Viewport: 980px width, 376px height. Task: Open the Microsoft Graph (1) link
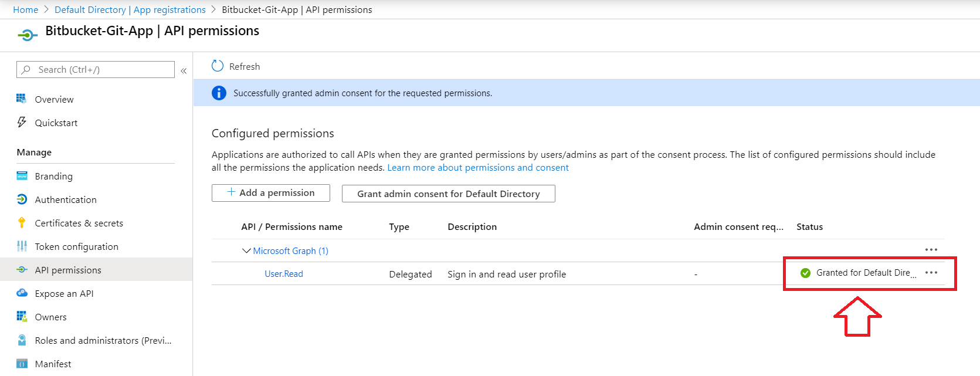point(291,250)
